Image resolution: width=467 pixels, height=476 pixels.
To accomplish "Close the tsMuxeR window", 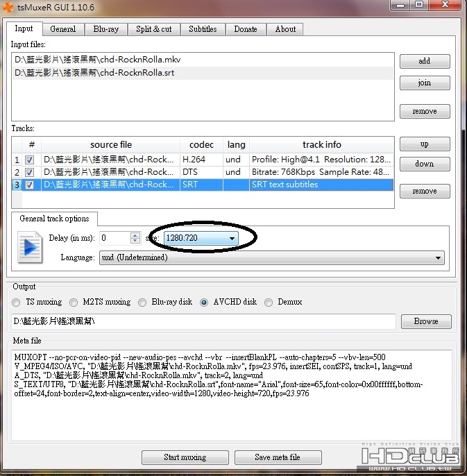I will pos(445,5).
